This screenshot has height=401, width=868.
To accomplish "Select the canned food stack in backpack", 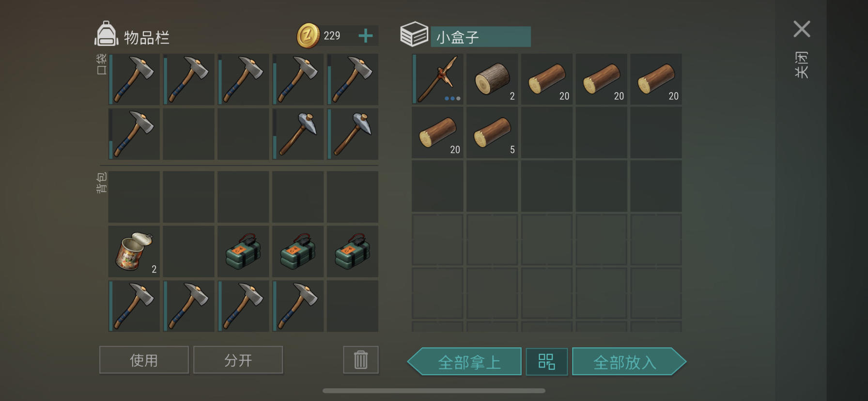I will 134,251.
